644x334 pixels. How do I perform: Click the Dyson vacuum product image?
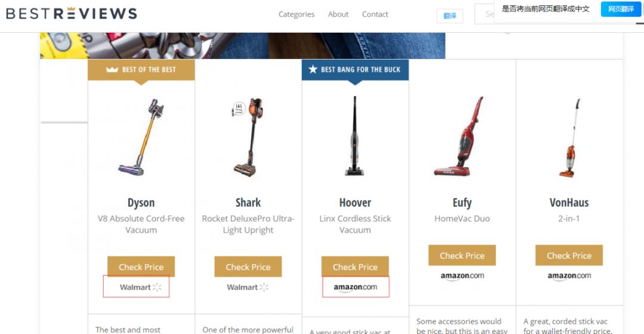pyautogui.click(x=141, y=137)
